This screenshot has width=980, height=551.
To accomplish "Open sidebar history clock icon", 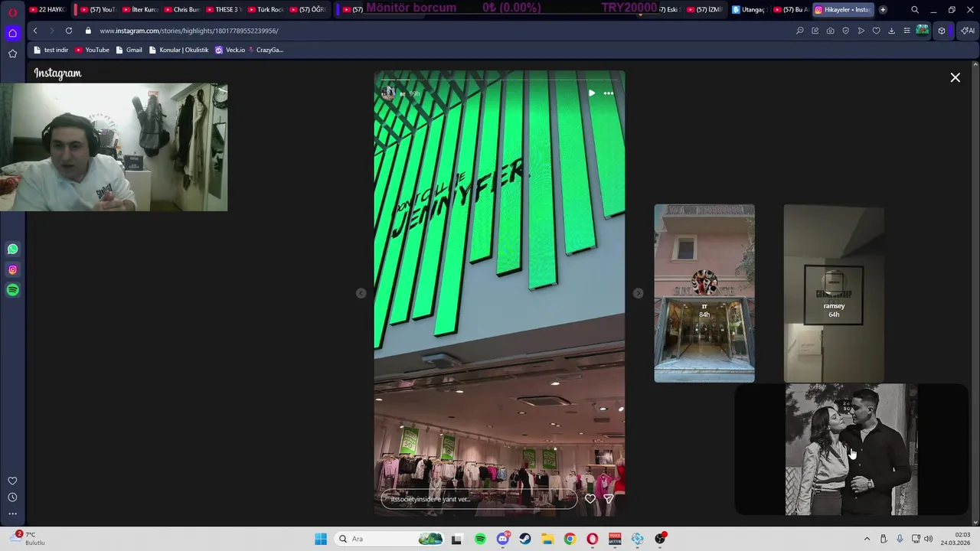I will coord(12,497).
